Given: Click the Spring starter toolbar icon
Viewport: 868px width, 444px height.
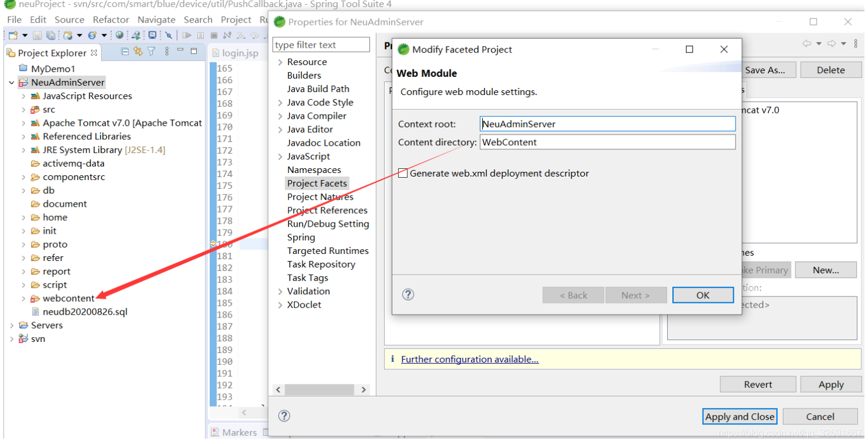Looking at the screenshot, I should coord(92,35).
